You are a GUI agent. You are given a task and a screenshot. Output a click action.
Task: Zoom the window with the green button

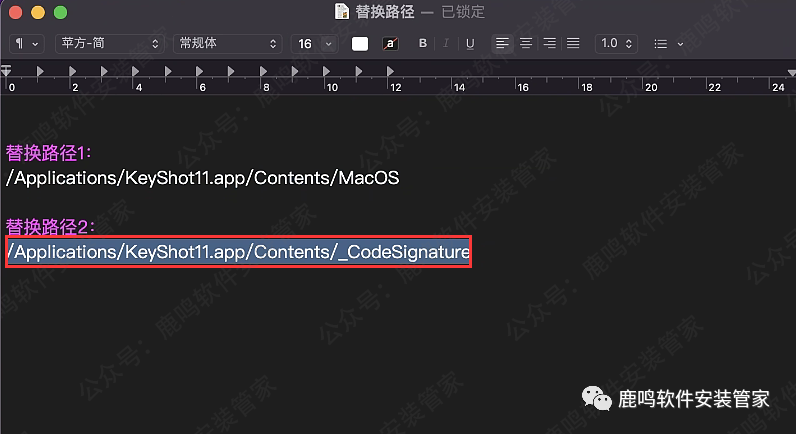pyautogui.click(x=60, y=12)
